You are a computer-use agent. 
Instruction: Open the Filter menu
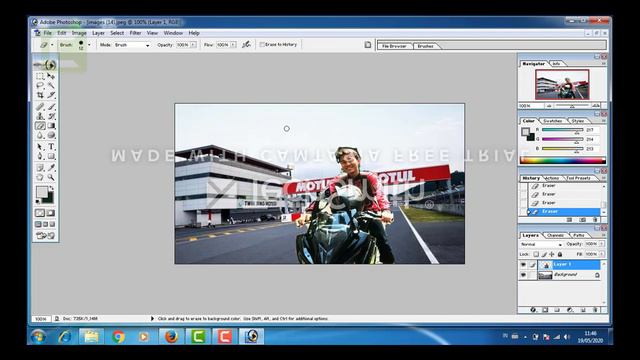[x=135, y=33]
